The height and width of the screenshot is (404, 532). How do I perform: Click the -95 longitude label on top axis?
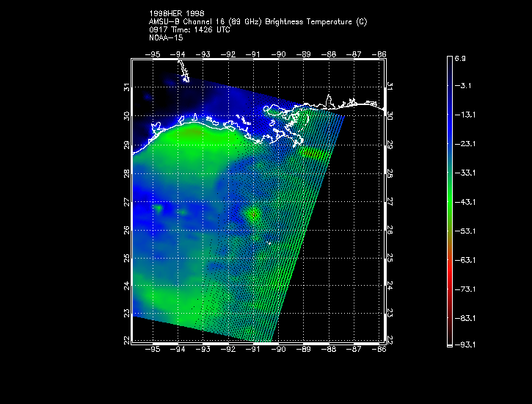pyautogui.click(x=153, y=54)
